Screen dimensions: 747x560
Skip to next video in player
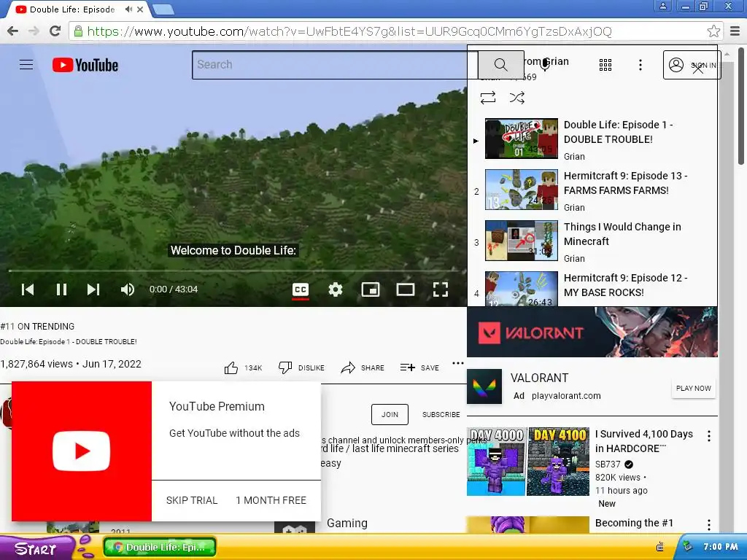pos(93,289)
